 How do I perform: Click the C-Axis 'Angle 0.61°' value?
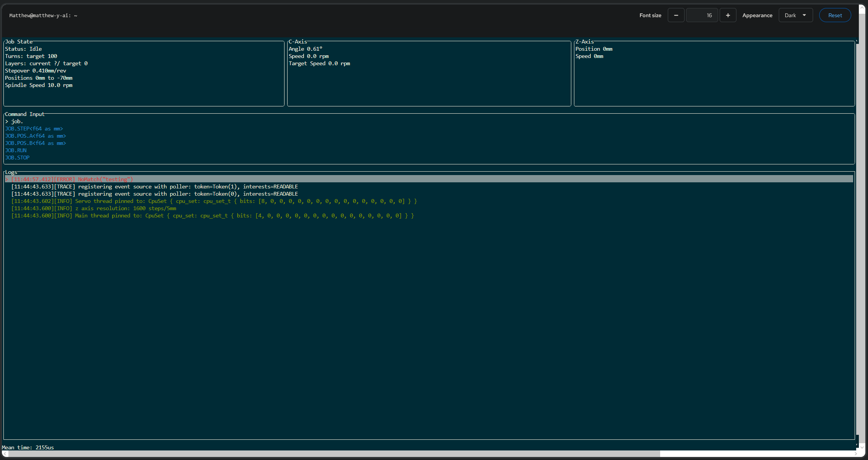click(x=305, y=49)
